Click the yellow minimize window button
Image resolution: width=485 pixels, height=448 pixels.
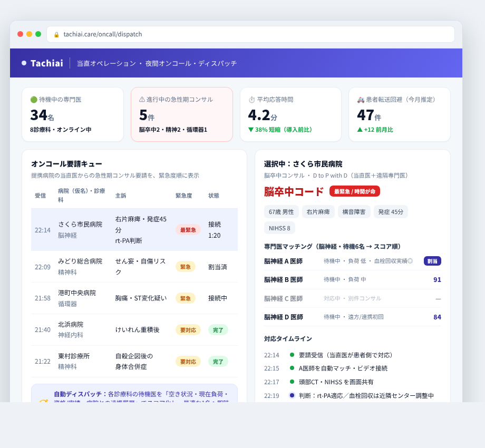(29, 34)
